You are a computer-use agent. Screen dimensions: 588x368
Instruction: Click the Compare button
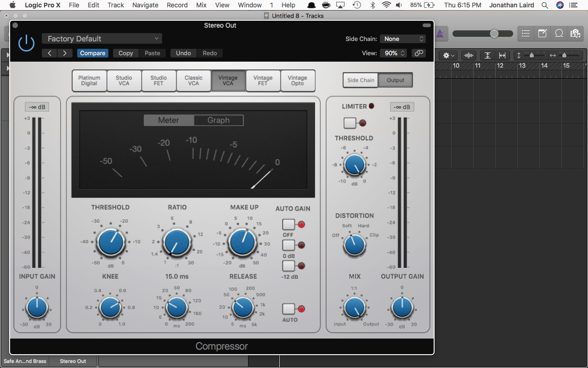[93, 53]
